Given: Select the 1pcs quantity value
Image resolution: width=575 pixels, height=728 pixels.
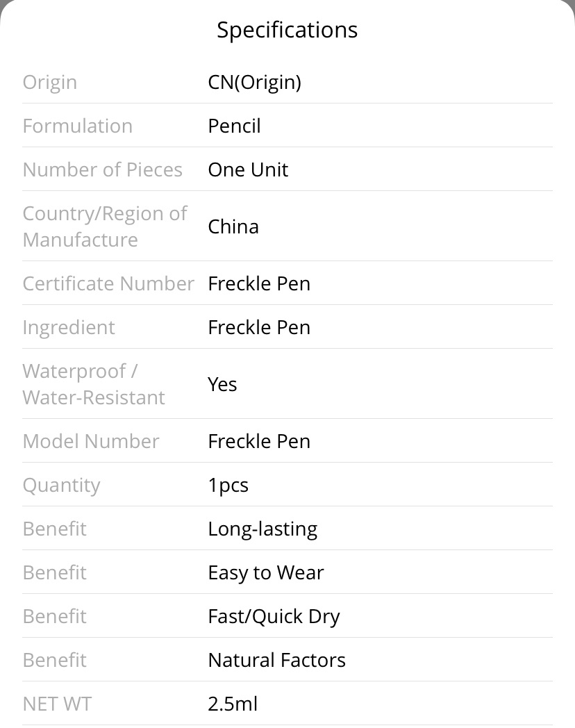Looking at the screenshot, I should click(228, 485).
